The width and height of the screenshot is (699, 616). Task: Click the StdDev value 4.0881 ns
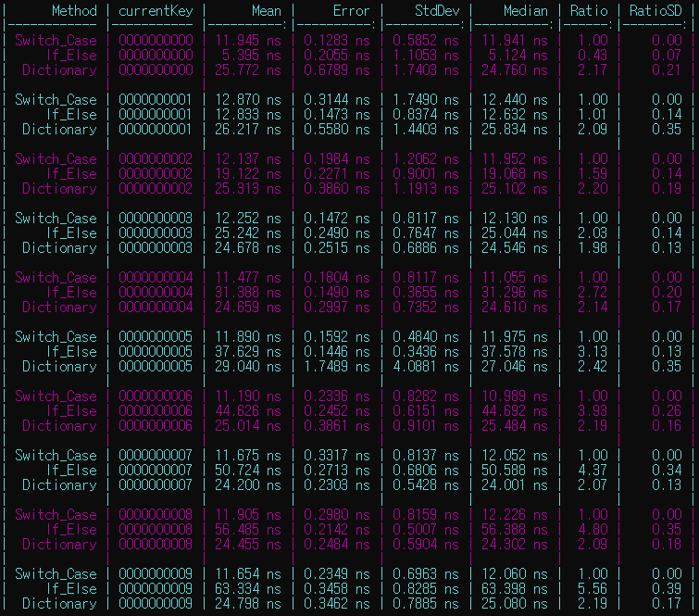point(425,366)
